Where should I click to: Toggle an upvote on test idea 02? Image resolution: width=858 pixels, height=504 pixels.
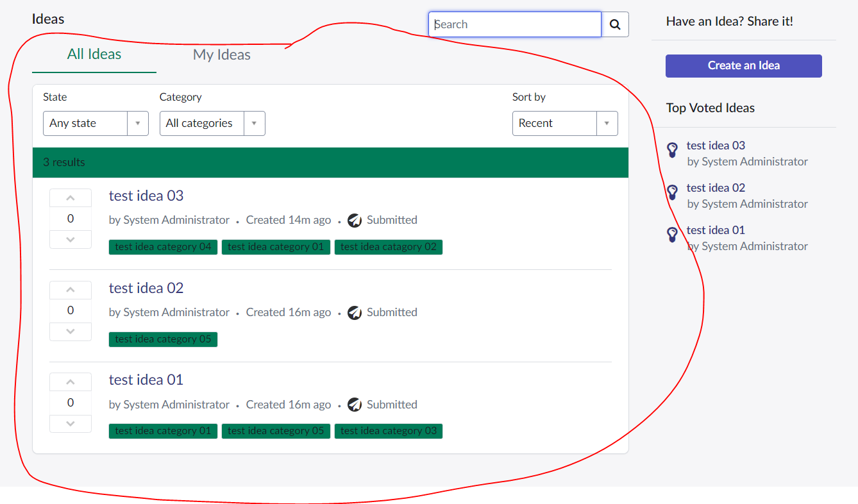click(x=70, y=289)
